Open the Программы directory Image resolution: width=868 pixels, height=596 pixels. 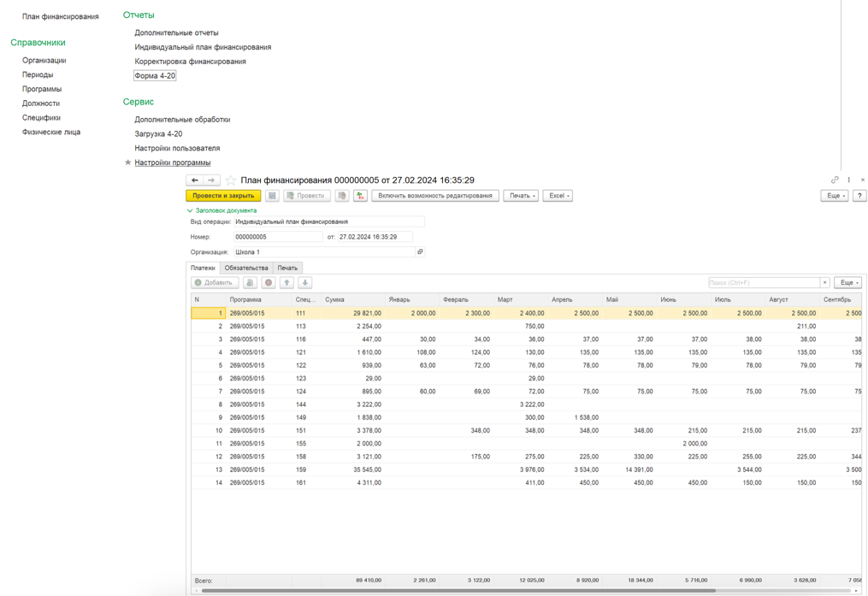point(42,89)
